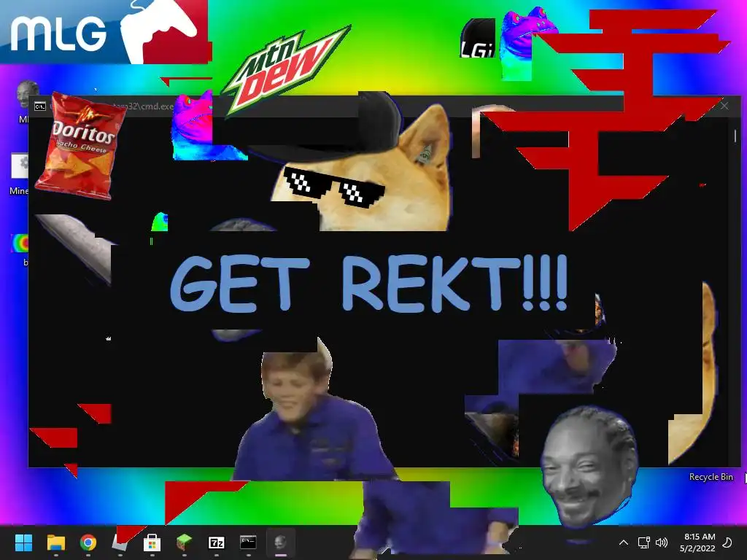Click the active Snoop head taskbar app
The height and width of the screenshot is (560, 747).
point(281,542)
